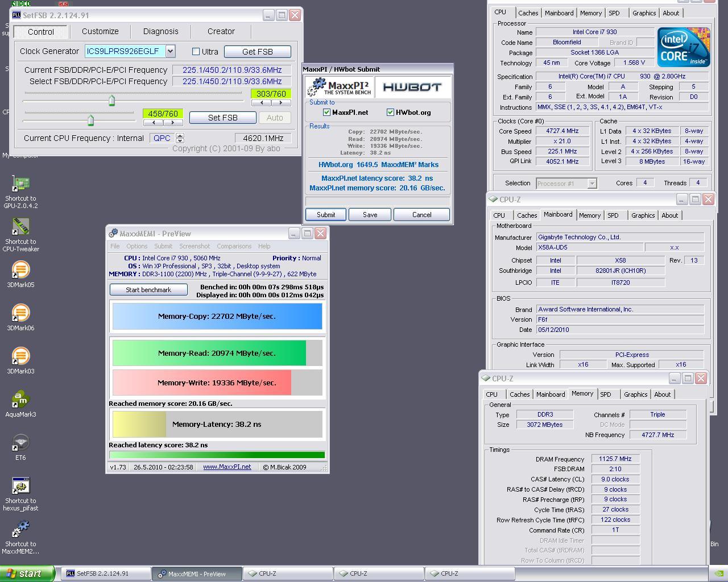Open Processor #1 selection dropdown
This screenshot has height=582, width=728.
592,183
